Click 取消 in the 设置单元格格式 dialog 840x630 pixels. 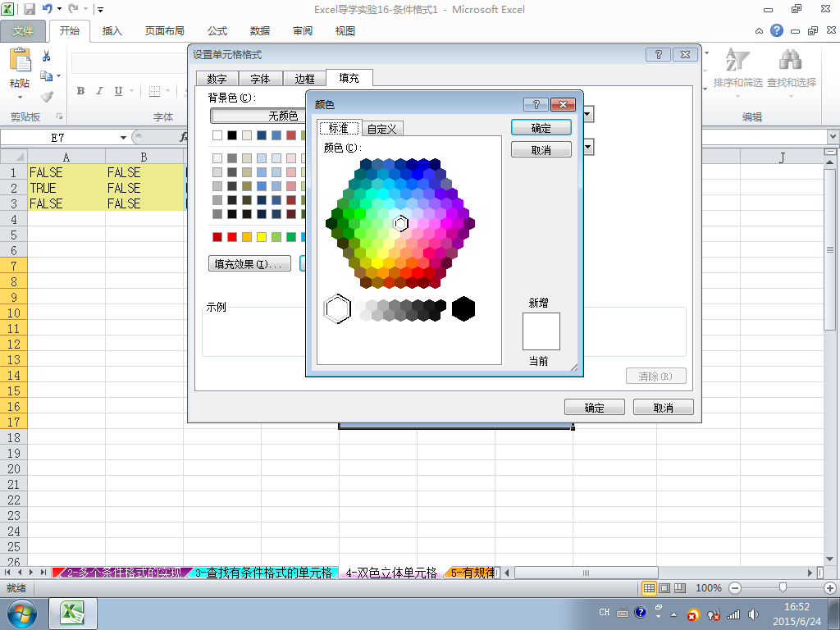[663, 408]
